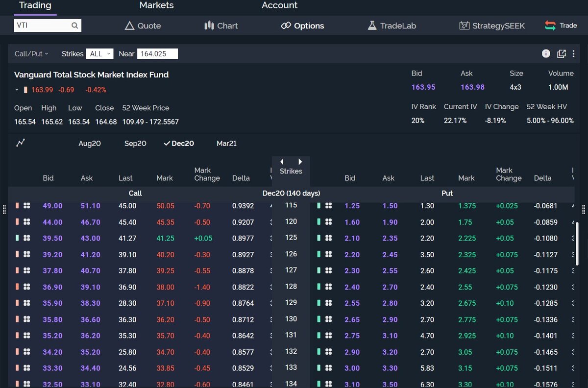Click the grid icon on the 132 call row
The width and height of the screenshot is (588, 388).
(27, 352)
